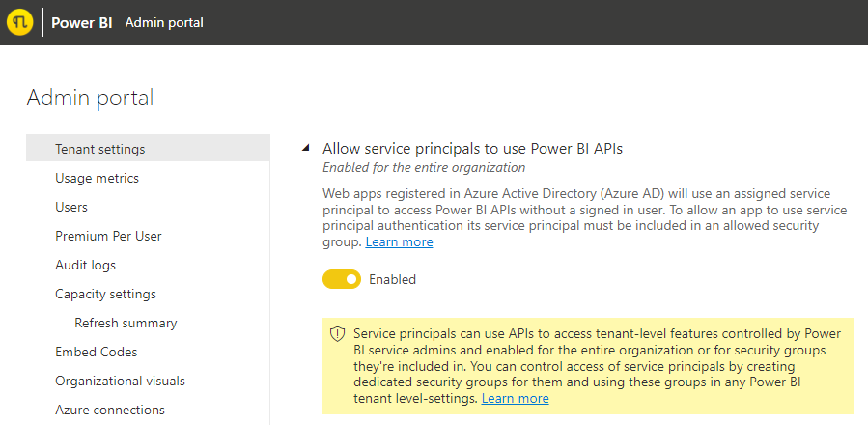Select Users in admin sidebar
Viewport: 868px width, 425px height.
coord(71,207)
